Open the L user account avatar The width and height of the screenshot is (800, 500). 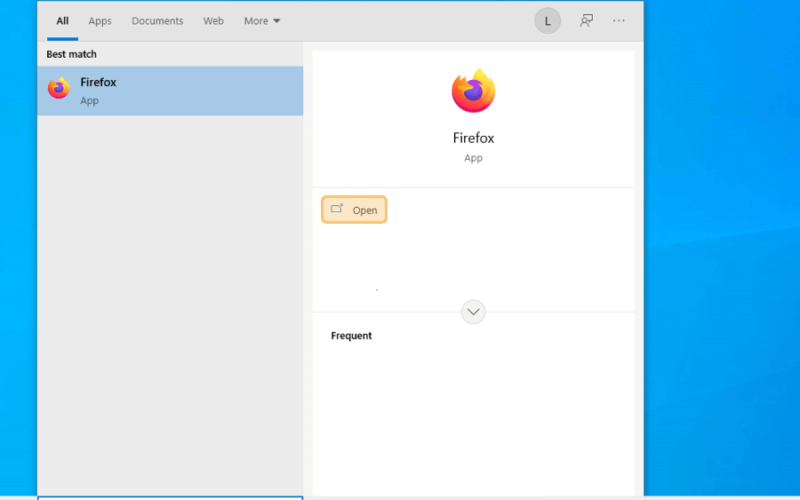547,21
